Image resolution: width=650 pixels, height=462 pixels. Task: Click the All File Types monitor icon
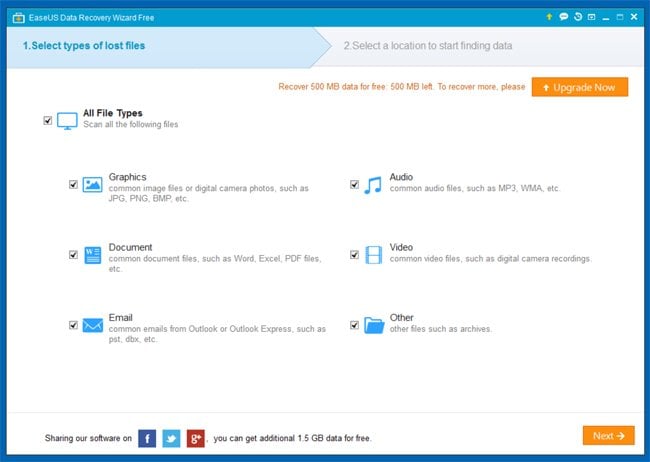pos(67,121)
